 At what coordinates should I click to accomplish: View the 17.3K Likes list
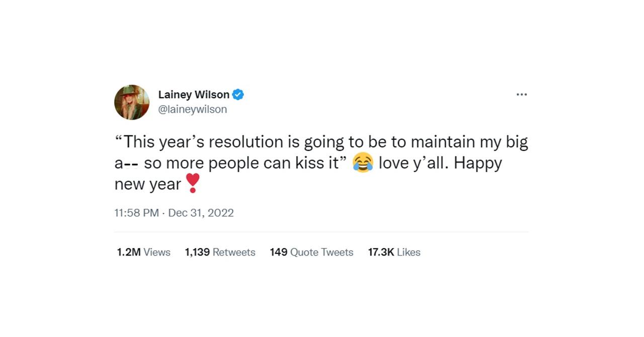[394, 252]
